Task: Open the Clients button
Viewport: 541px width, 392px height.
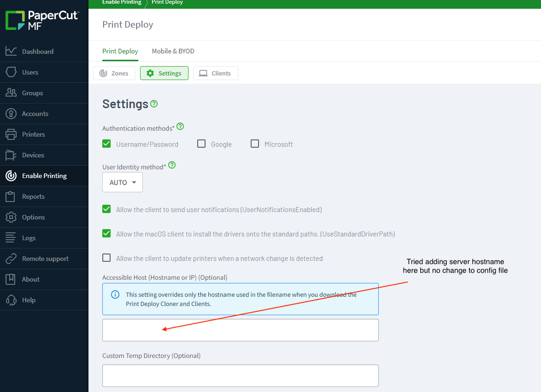Action: 216,73
